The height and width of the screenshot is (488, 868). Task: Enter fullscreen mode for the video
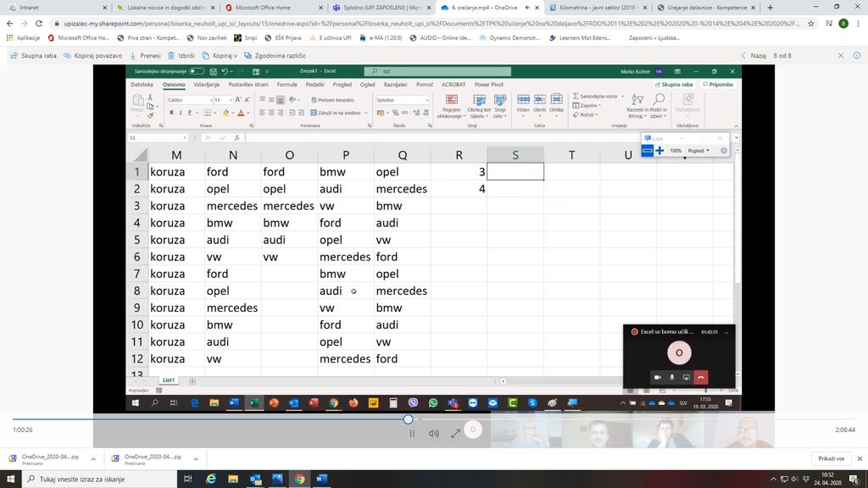click(x=455, y=433)
